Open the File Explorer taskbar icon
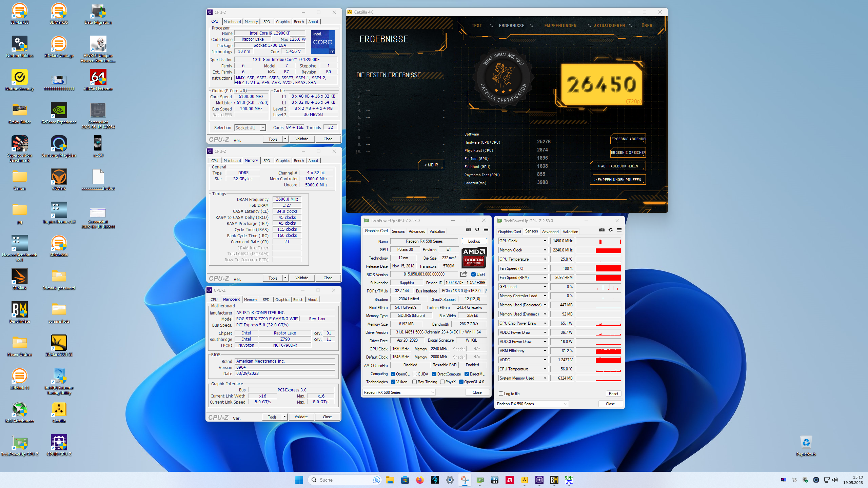The image size is (868, 488). (x=390, y=480)
